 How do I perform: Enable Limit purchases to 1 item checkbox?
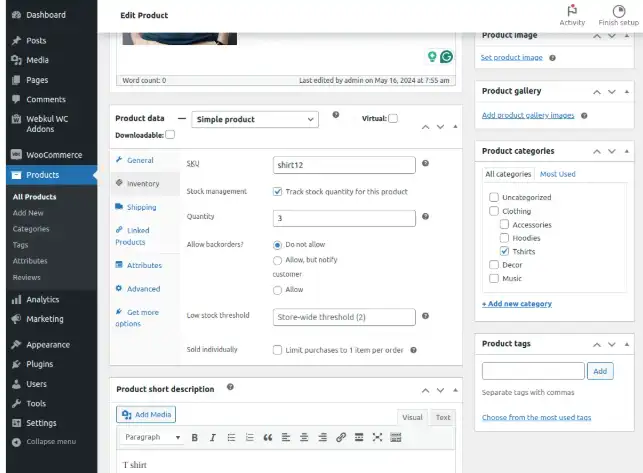click(x=277, y=350)
